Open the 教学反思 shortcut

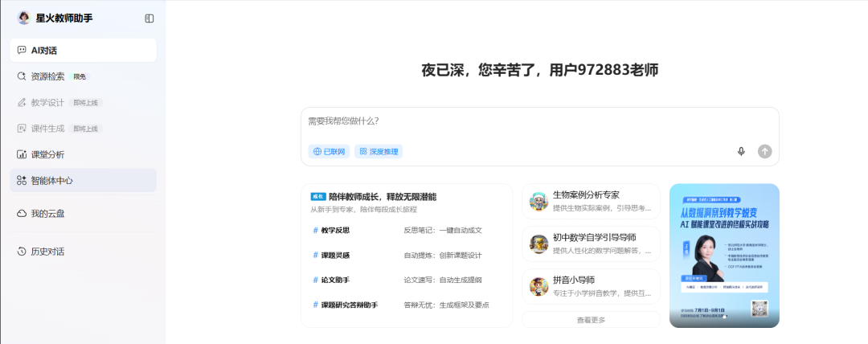pos(335,231)
